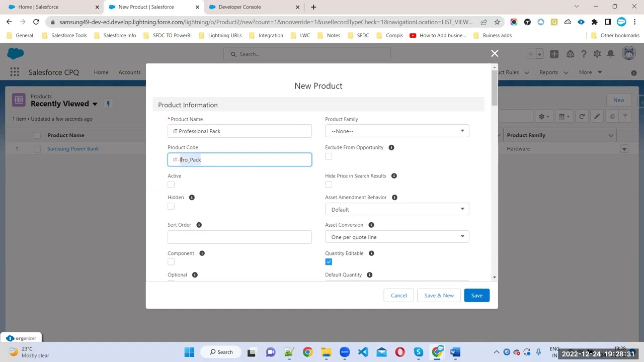Show info tooltip for Component field
This screenshot has width=644, height=362.
pos(202,253)
